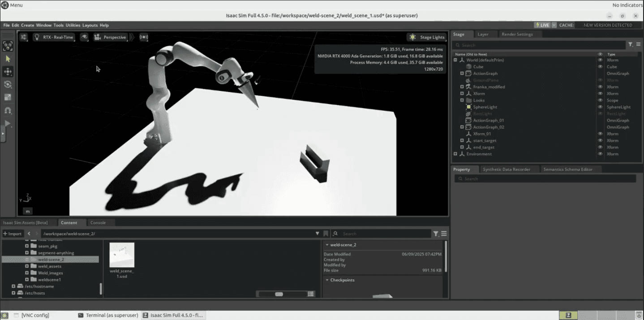The width and height of the screenshot is (644, 320).
Task: Expand the Environment node
Action: [x=455, y=154]
